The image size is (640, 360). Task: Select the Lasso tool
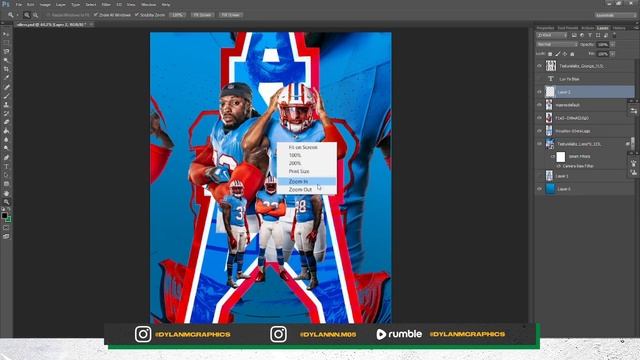6,52
